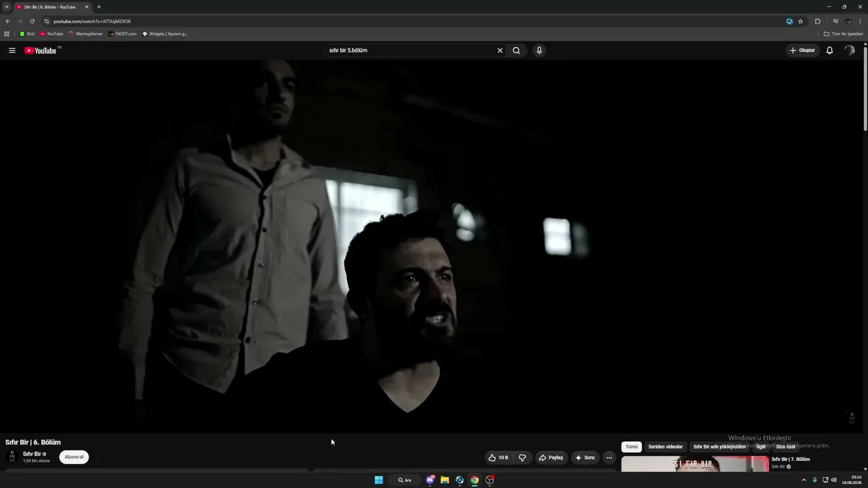868x488 pixels.
Task: Open the FACEIT.com bookmark
Action: tap(123, 34)
